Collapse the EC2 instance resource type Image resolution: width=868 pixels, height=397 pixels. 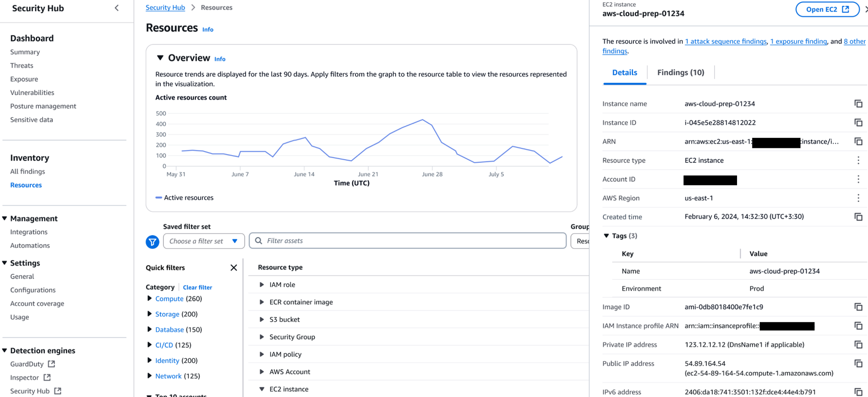click(262, 389)
